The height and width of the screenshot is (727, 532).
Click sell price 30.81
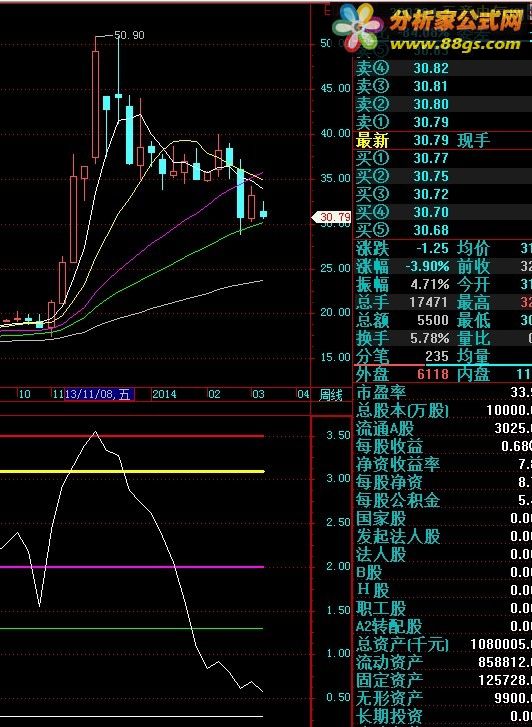click(431, 87)
